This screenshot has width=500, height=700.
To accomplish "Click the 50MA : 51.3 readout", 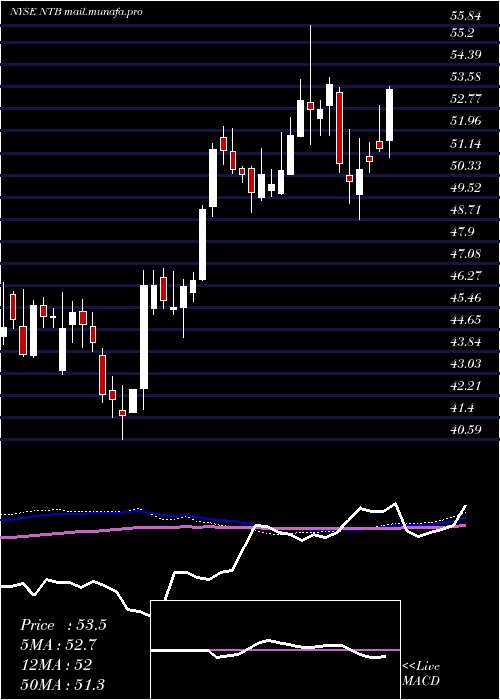I will point(62,685).
